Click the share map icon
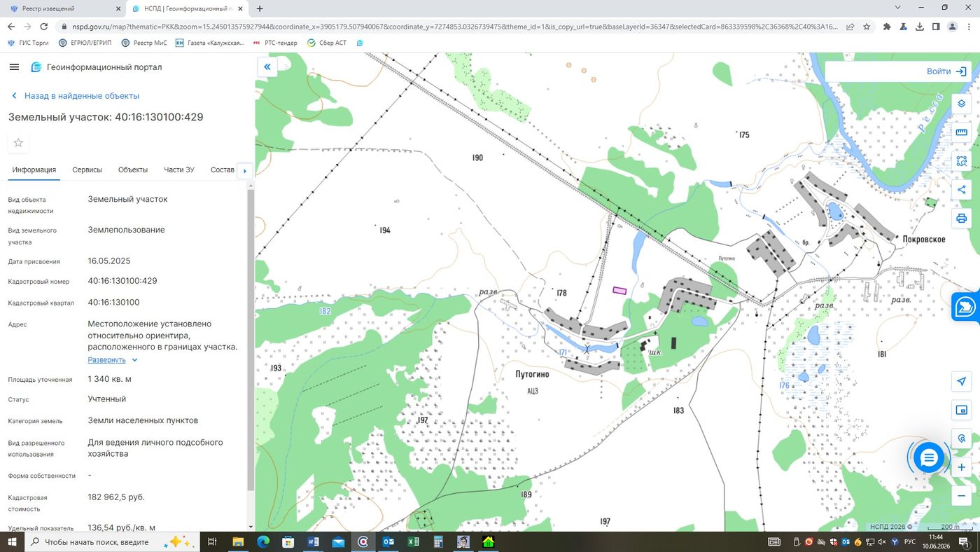 pos(961,190)
